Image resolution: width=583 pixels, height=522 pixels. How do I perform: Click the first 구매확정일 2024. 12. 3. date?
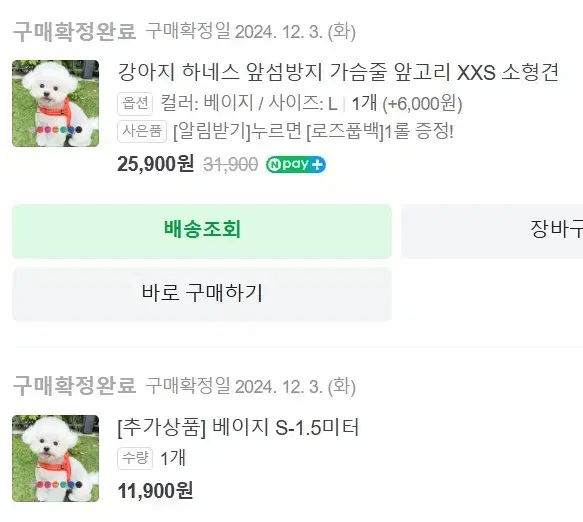[x=251, y=32]
